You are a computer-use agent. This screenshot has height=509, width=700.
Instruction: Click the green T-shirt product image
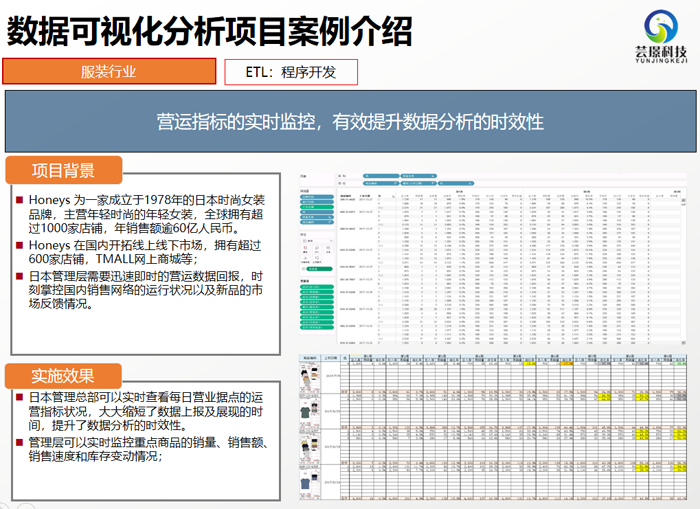[305, 411]
